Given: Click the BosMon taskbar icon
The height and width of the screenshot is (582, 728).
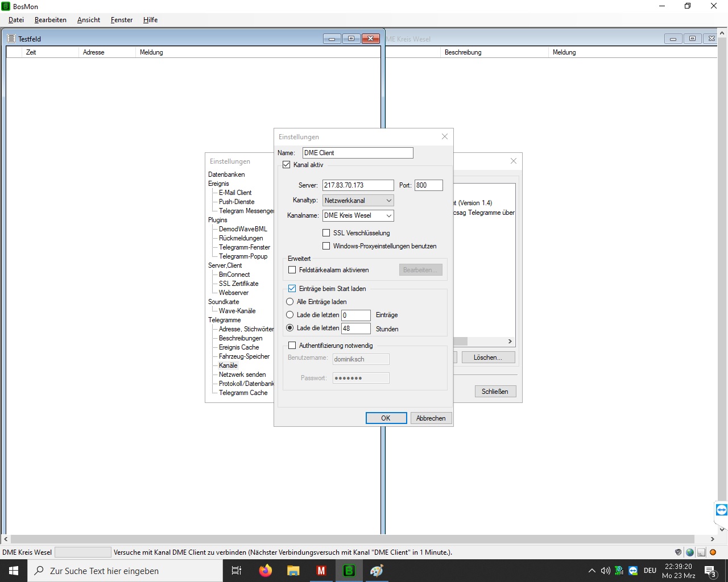Looking at the screenshot, I should [349, 571].
